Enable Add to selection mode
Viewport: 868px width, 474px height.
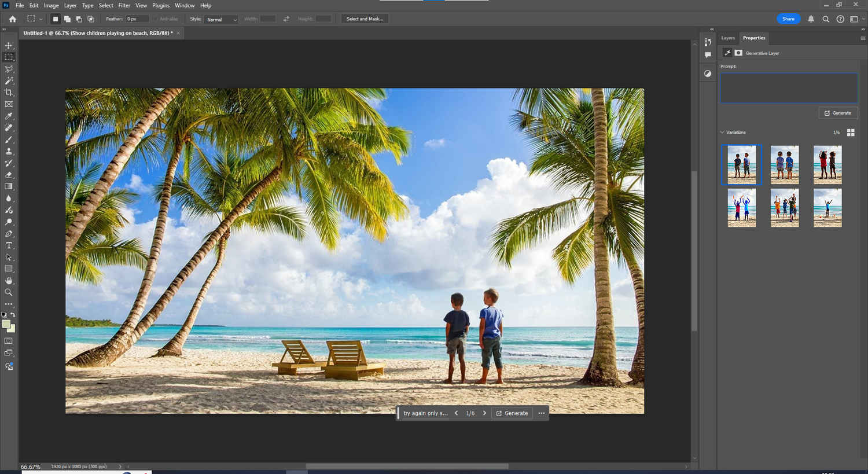67,19
